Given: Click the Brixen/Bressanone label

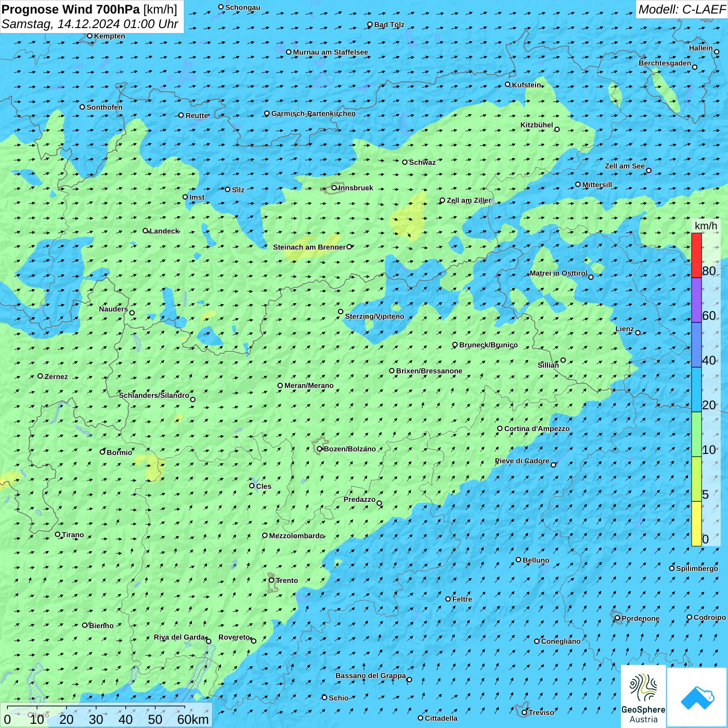Looking at the screenshot, I should click(429, 371).
